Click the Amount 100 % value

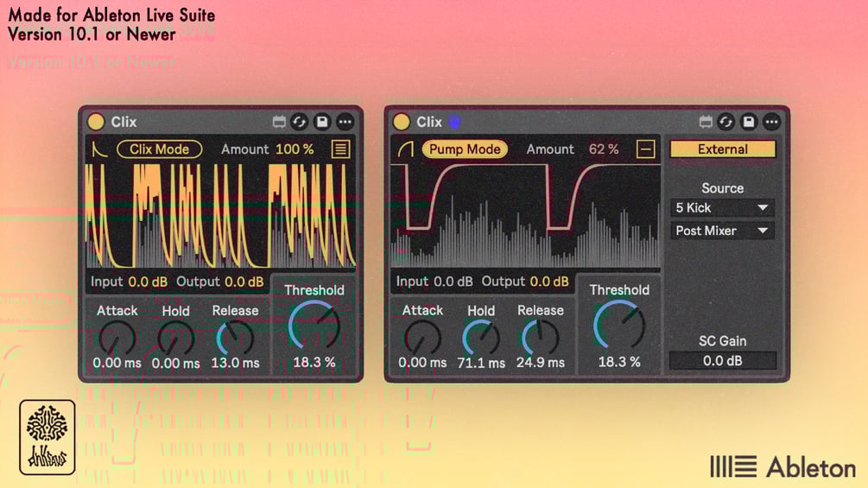pyautogui.click(x=295, y=149)
